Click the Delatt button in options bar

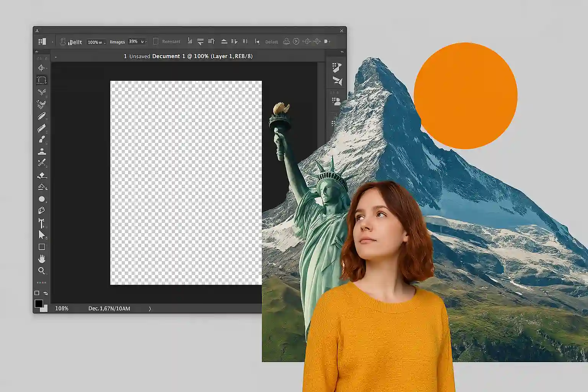click(x=271, y=42)
